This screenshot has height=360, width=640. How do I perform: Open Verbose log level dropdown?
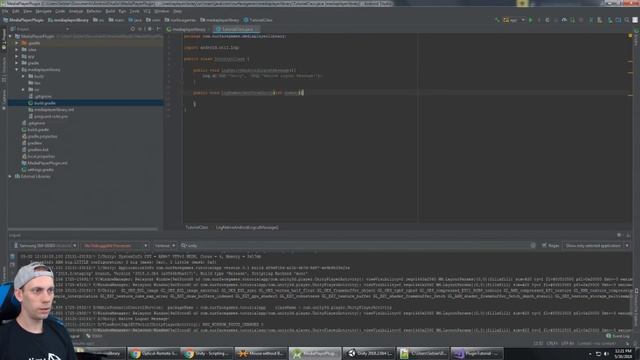pos(164,246)
